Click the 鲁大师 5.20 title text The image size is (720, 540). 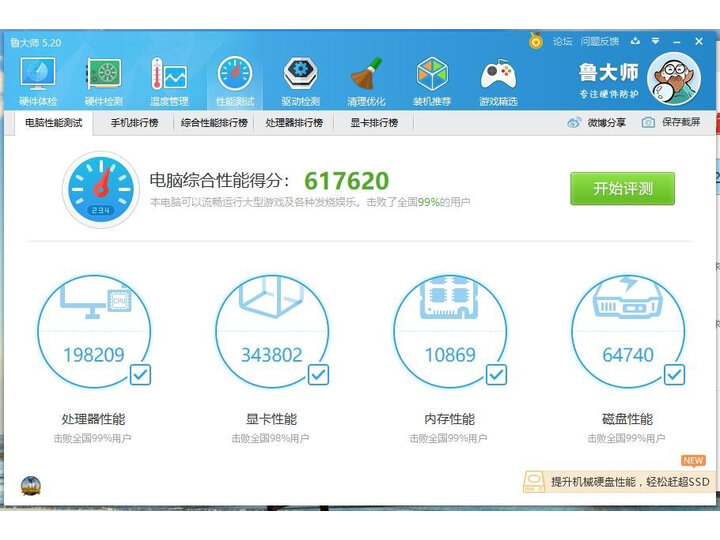click(35, 43)
